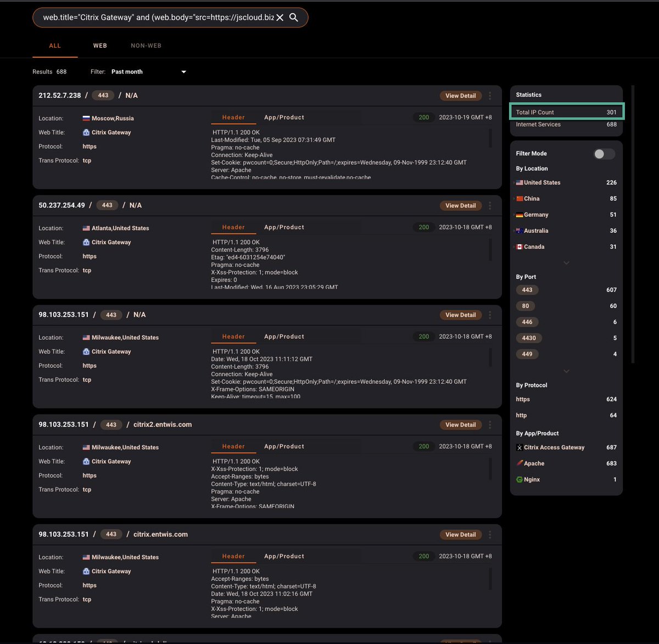Select Header tab in 212.52.7.238 card
This screenshot has height=644, width=659.
[233, 117]
